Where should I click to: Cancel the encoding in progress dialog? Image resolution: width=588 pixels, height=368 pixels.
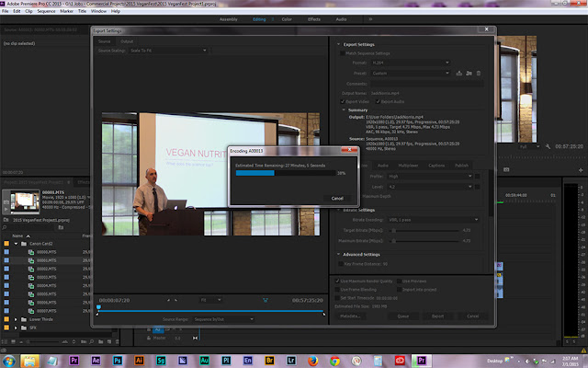[337, 199]
